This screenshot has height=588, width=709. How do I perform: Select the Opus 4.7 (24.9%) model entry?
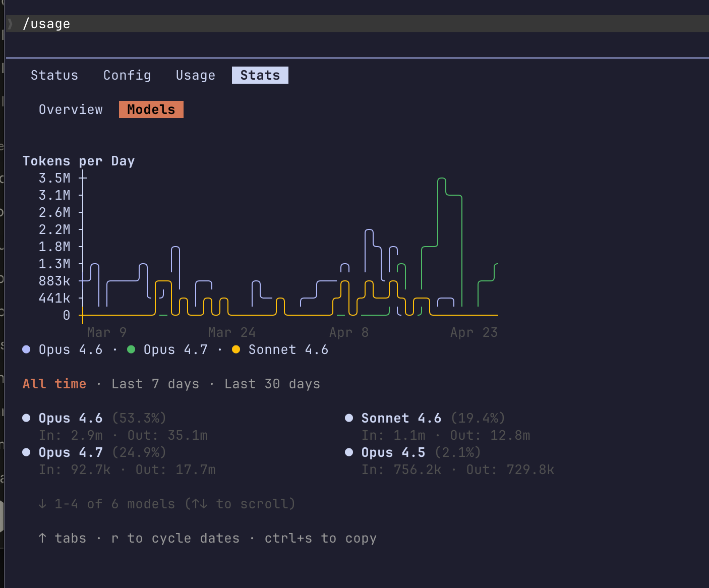click(x=102, y=452)
